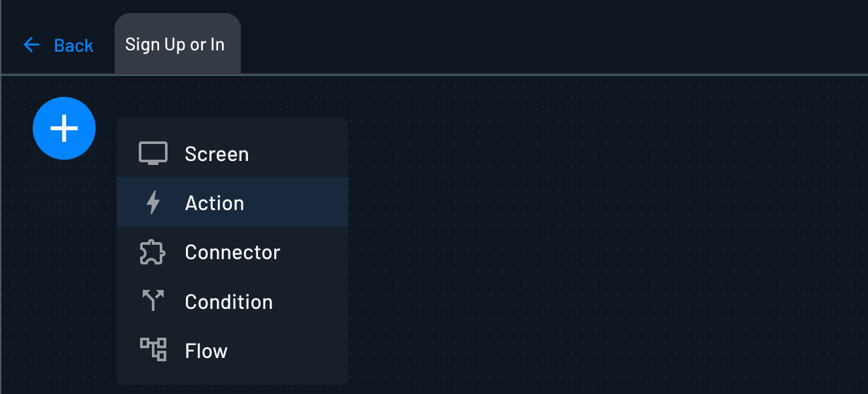Screen dimensions: 868x394
Task: Select the branching Condition icon
Action: coord(153,301)
